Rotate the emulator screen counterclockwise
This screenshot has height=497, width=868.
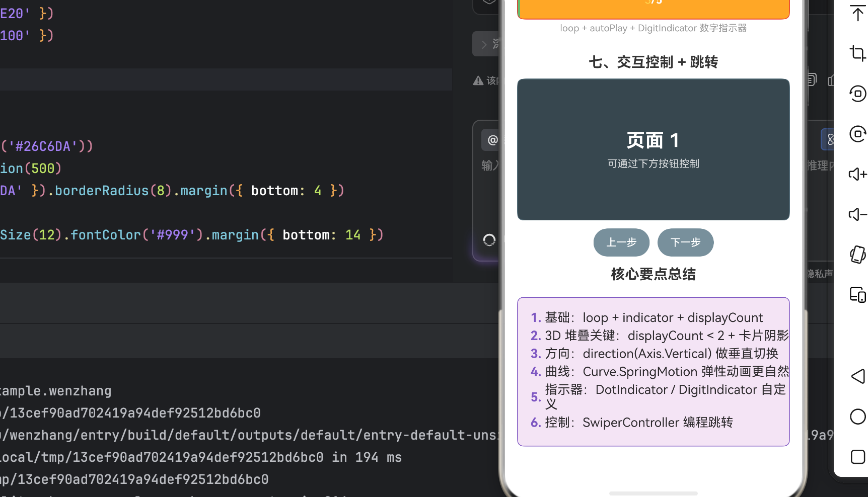coord(858,94)
